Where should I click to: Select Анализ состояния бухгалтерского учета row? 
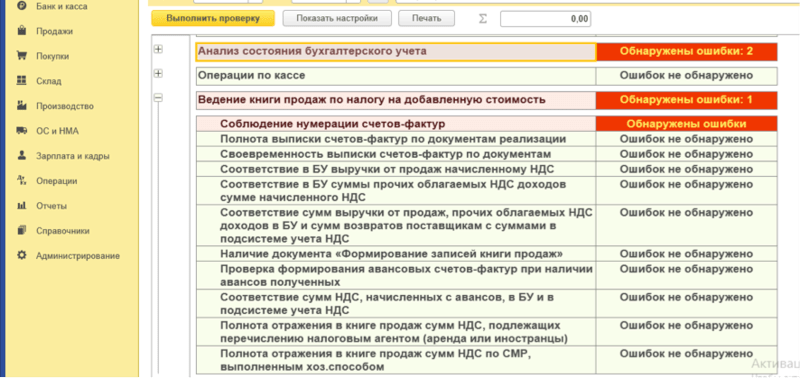[x=396, y=52]
